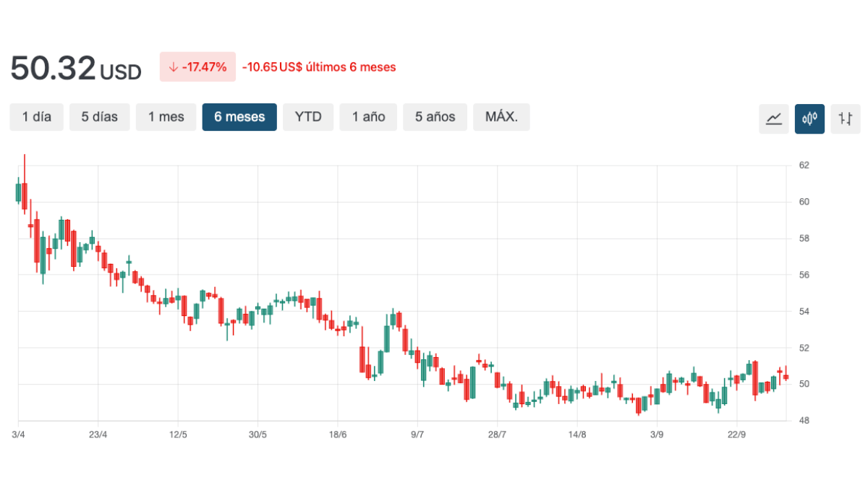
Task: Click the -10.65 US$ últimos 6 meses text
Action: tap(319, 67)
